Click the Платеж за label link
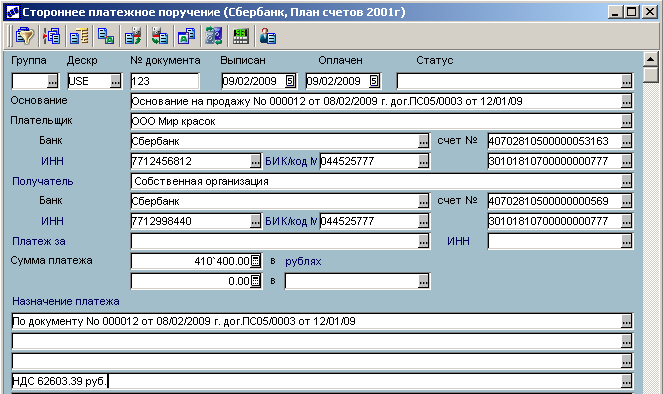Image resolution: width=663 pixels, height=394 pixels. 39,241
